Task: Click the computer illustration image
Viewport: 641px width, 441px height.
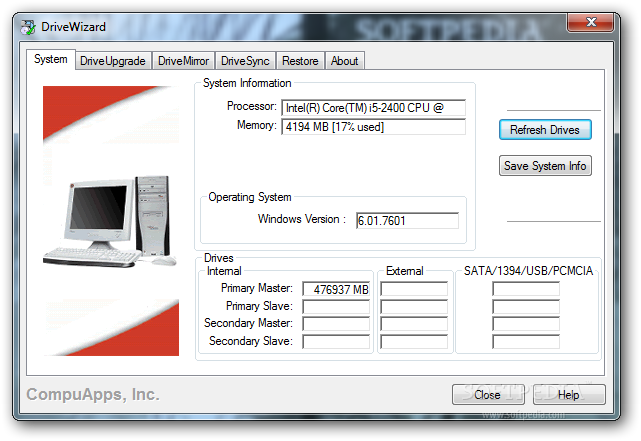Action: pos(111,221)
